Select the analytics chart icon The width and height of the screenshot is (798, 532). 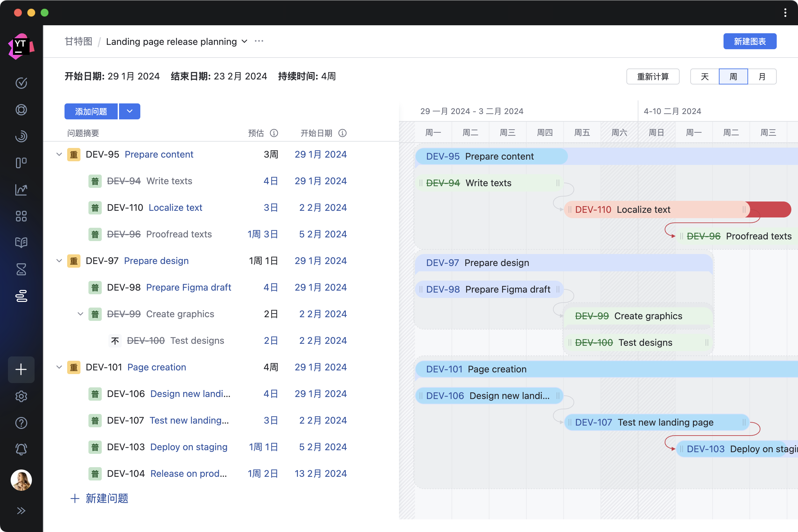click(x=21, y=190)
